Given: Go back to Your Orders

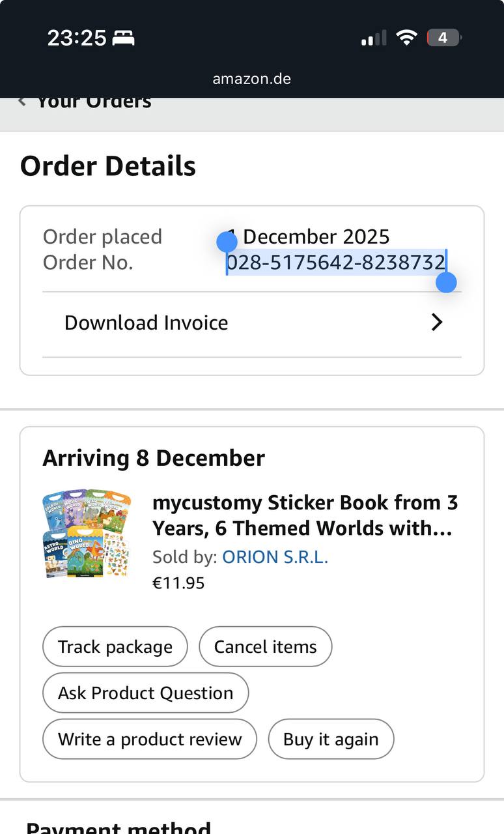Looking at the screenshot, I should tap(94, 102).
